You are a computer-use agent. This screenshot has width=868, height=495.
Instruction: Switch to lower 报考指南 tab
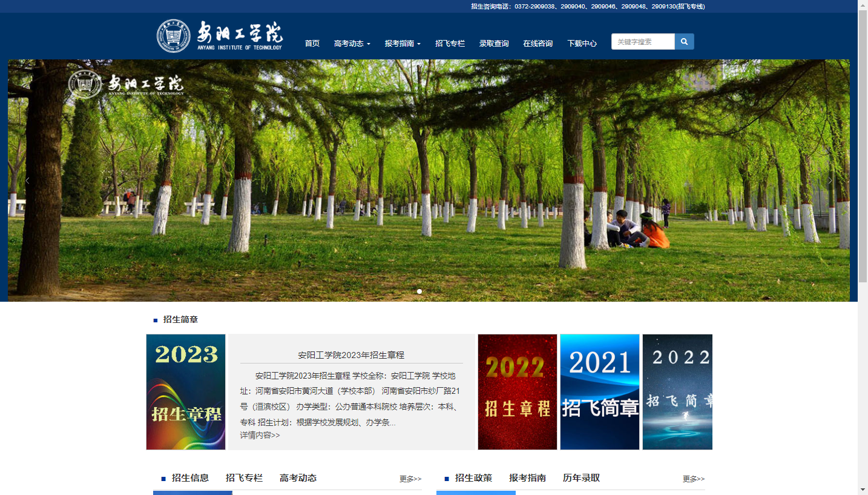tap(527, 478)
